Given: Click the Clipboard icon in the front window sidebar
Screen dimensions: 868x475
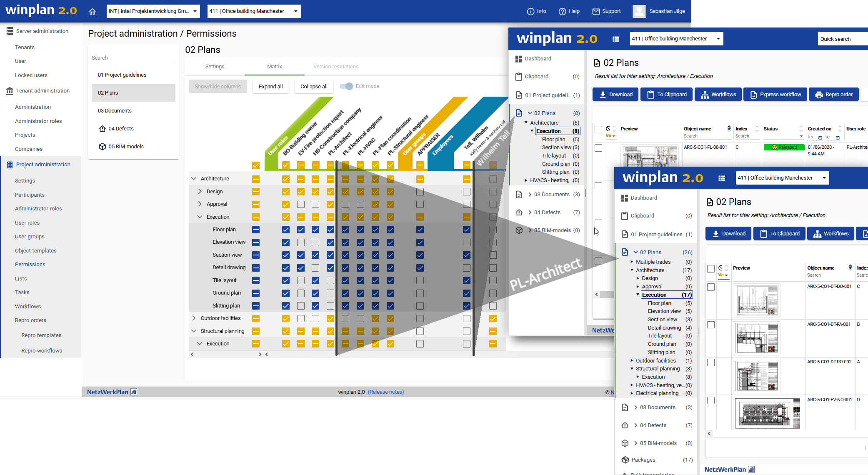Looking at the screenshot, I should click(x=625, y=216).
